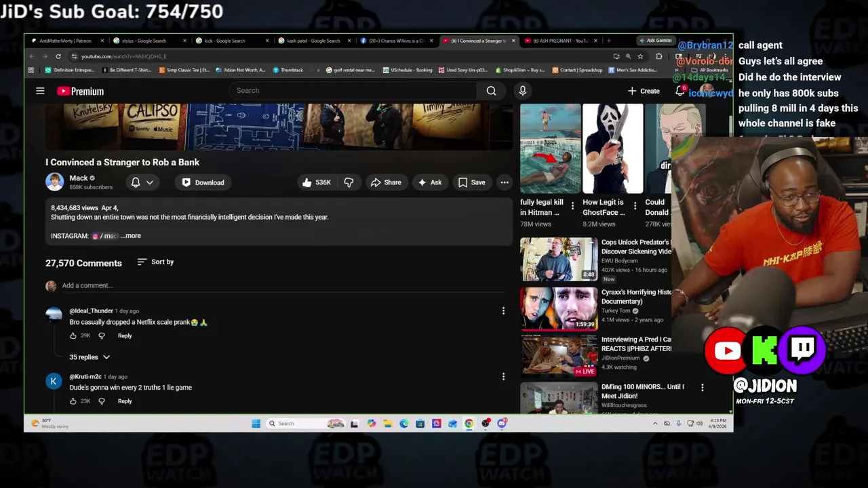Open options menu for @Kruti-m2c comment

click(503, 377)
